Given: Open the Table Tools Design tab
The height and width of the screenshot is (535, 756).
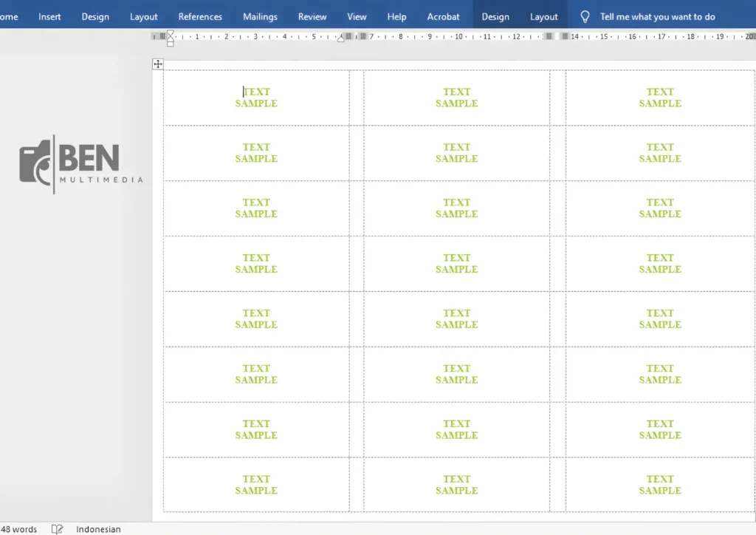Looking at the screenshot, I should (495, 16).
